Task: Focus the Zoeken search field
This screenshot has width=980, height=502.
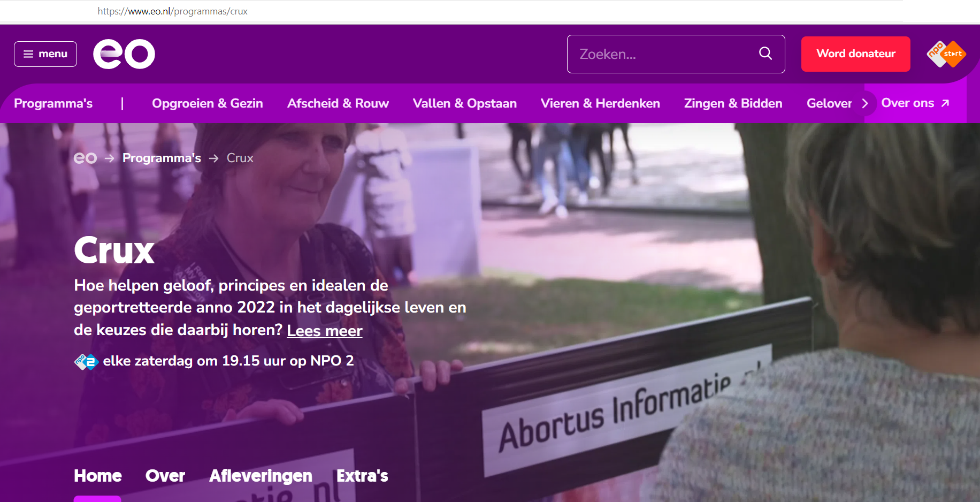Action: pos(676,54)
